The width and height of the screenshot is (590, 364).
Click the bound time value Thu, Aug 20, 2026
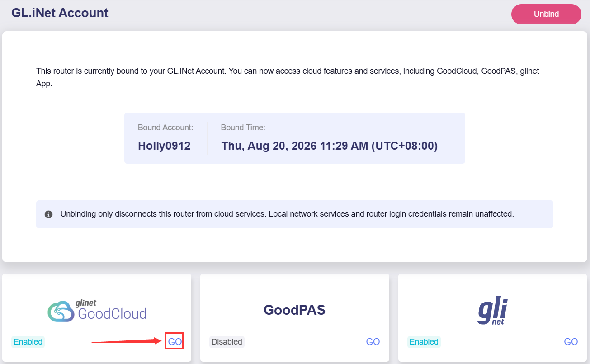pos(330,146)
